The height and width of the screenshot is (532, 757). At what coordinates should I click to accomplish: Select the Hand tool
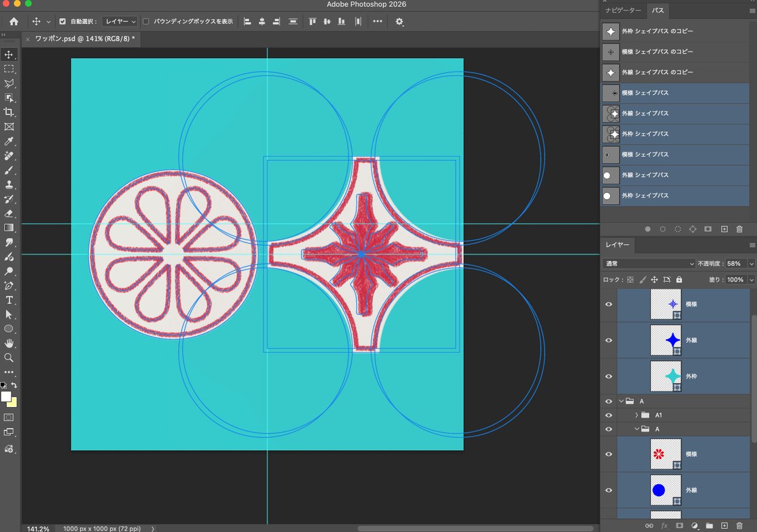[9, 344]
